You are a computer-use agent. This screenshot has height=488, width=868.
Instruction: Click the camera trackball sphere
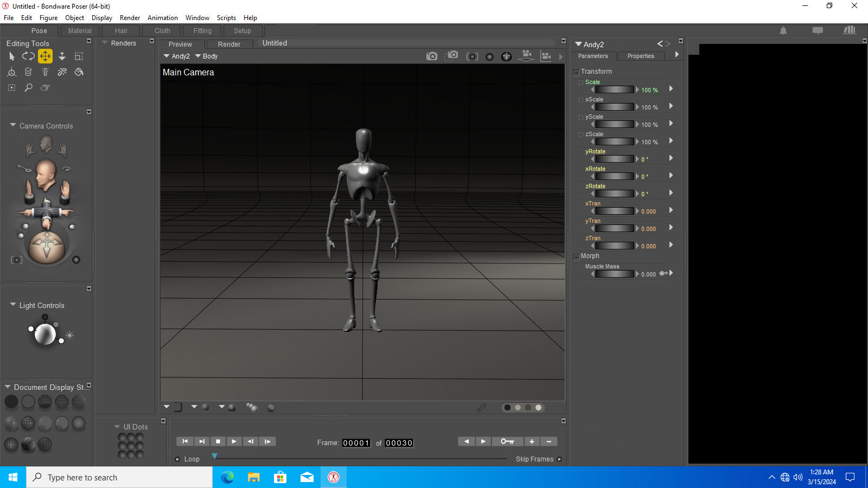point(47,247)
